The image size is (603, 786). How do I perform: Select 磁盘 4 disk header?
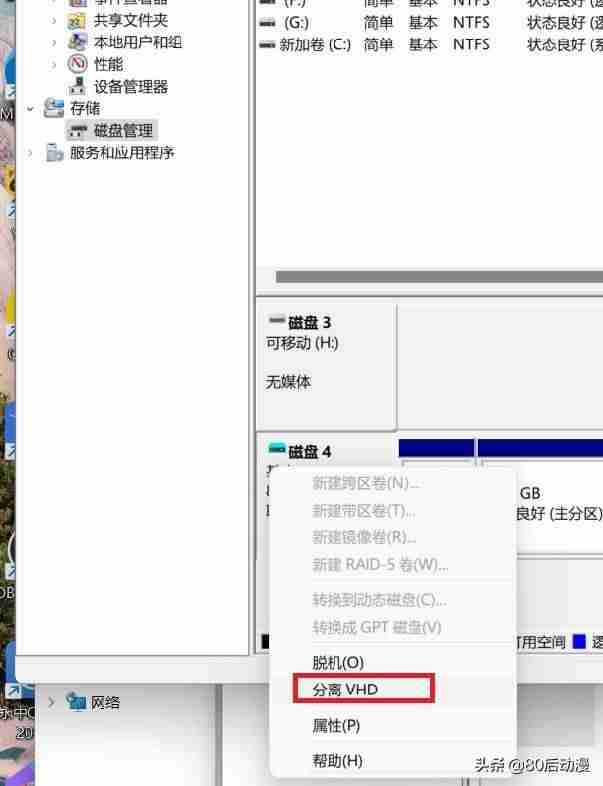(309, 452)
